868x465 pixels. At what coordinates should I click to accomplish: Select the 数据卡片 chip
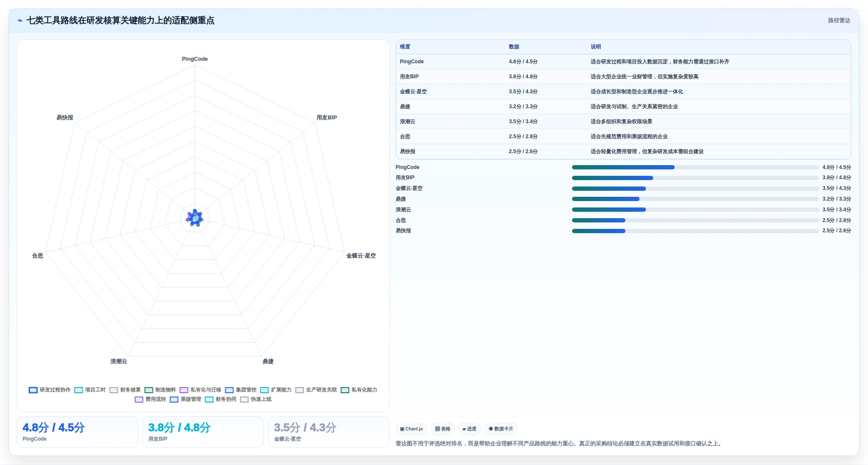click(501, 429)
